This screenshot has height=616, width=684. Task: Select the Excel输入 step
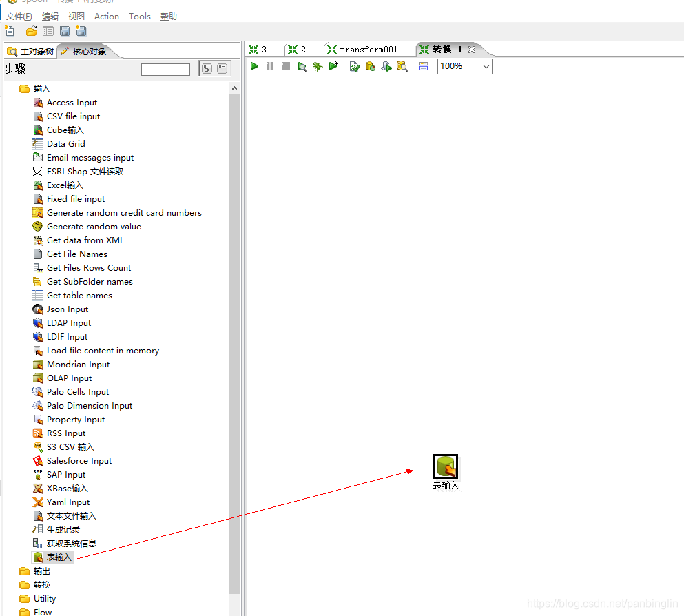tap(58, 185)
